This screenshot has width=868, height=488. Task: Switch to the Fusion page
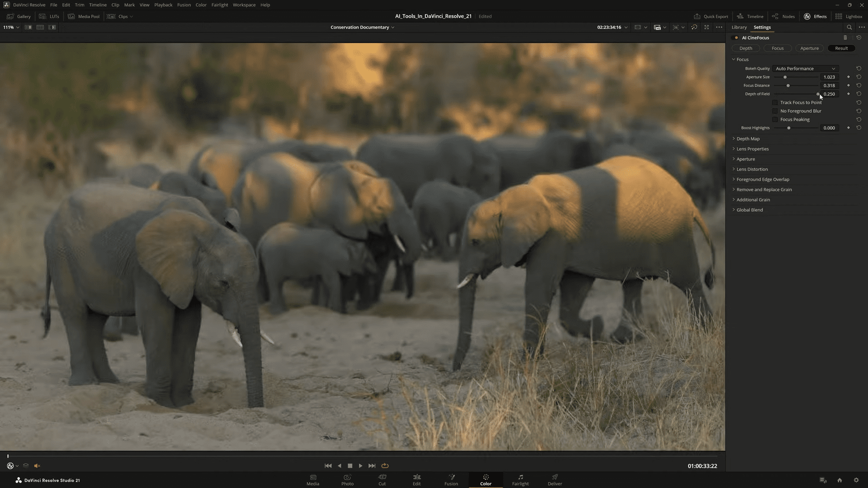tap(451, 480)
